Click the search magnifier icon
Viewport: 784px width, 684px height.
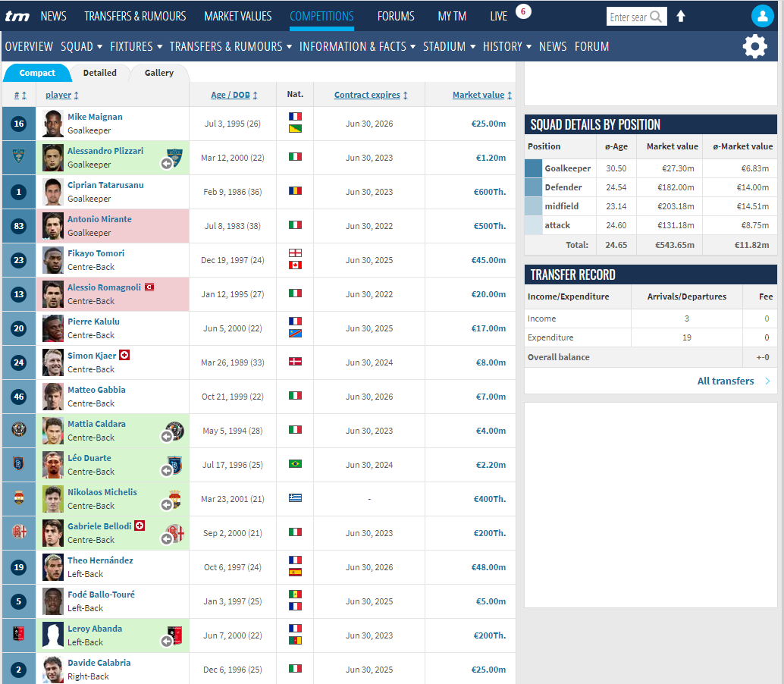coord(656,17)
